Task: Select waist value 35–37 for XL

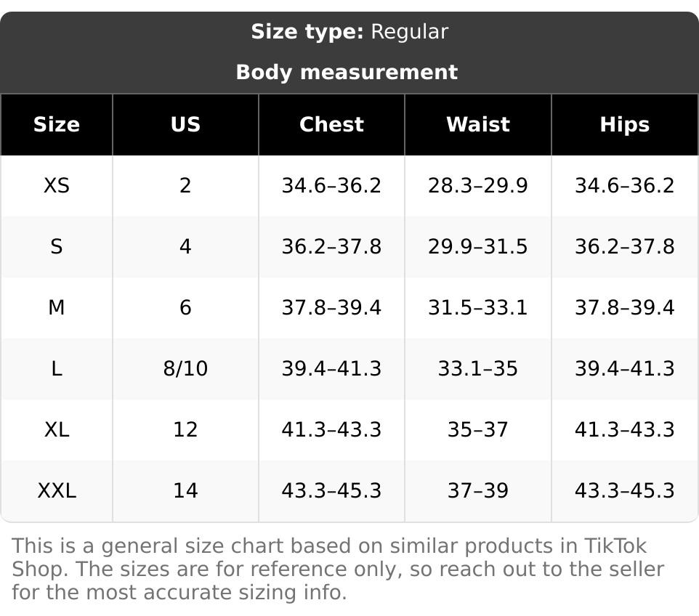Action: 478,430
